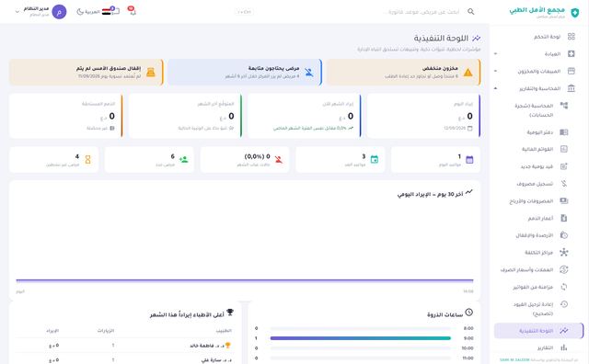Image resolution: width=589 pixels, height=364 pixels.
Task: Open user menu chevron beside مدير النظام
Action: click(x=17, y=12)
